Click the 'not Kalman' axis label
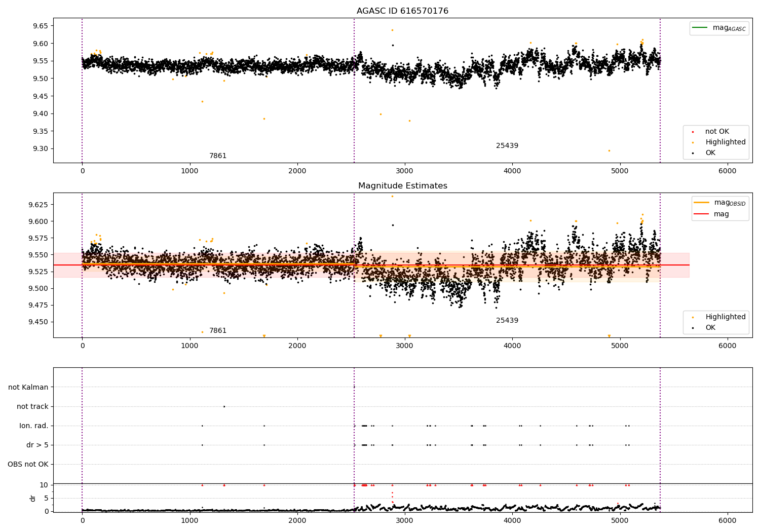760x532 pixels. click(x=28, y=388)
